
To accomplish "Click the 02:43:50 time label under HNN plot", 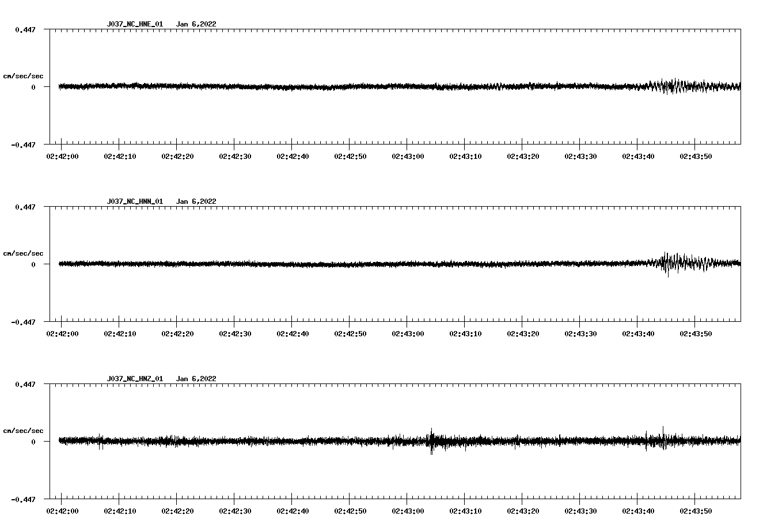I will (x=696, y=334).
